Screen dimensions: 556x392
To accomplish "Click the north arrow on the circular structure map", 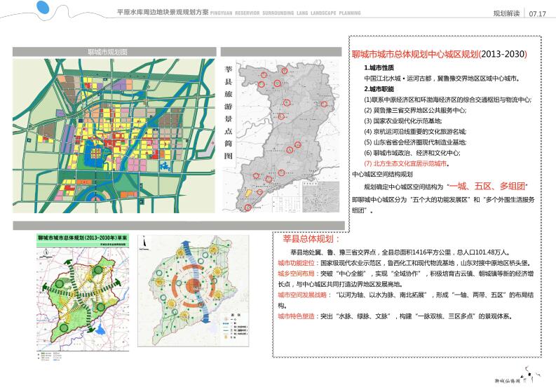I will [144, 243].
